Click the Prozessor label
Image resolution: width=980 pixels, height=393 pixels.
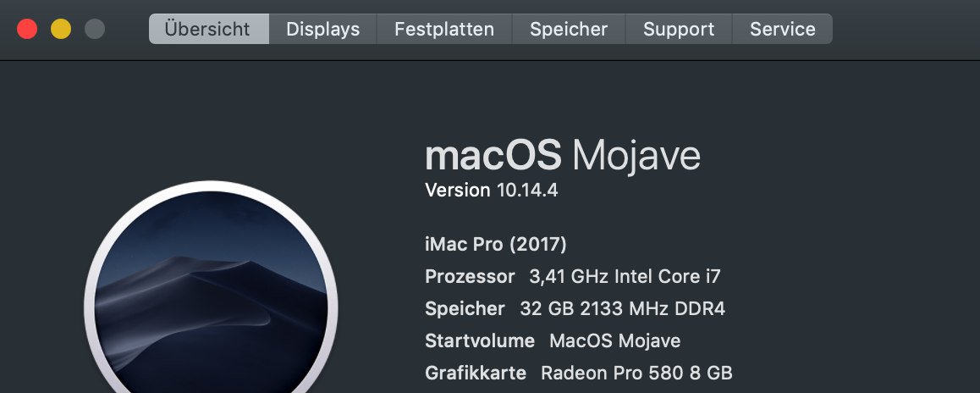pyautogui.click(x=469, y=277)
